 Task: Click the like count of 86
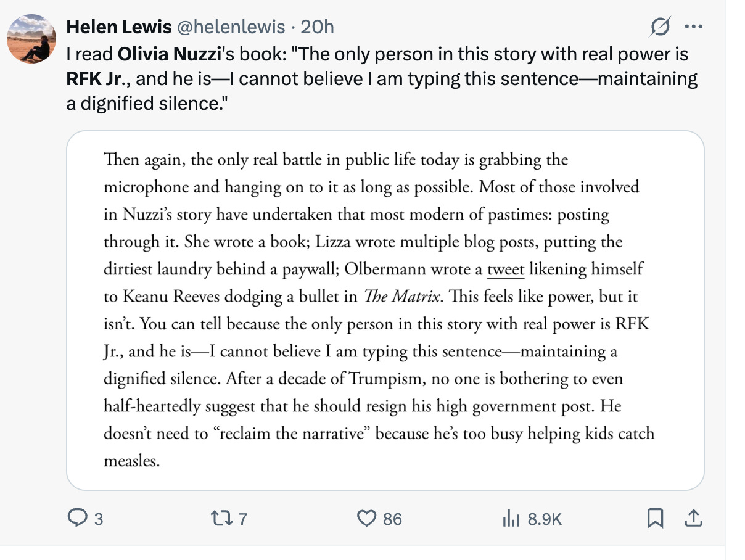click(392, 519)
